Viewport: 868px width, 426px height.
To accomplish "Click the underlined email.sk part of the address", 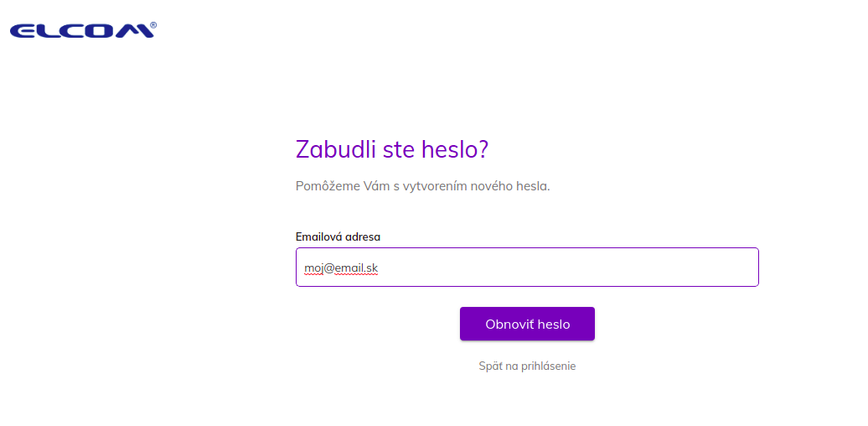I will [356, 268].
